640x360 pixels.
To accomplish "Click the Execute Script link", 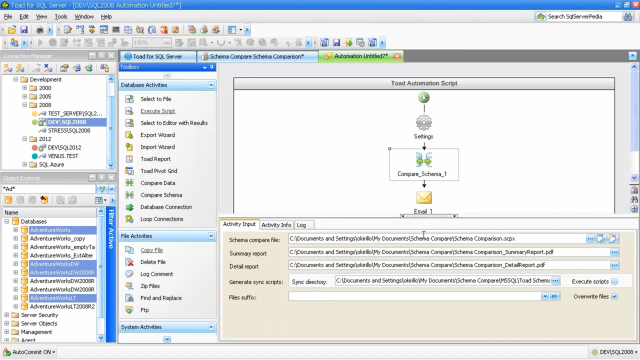I will [x=158, y=111].
